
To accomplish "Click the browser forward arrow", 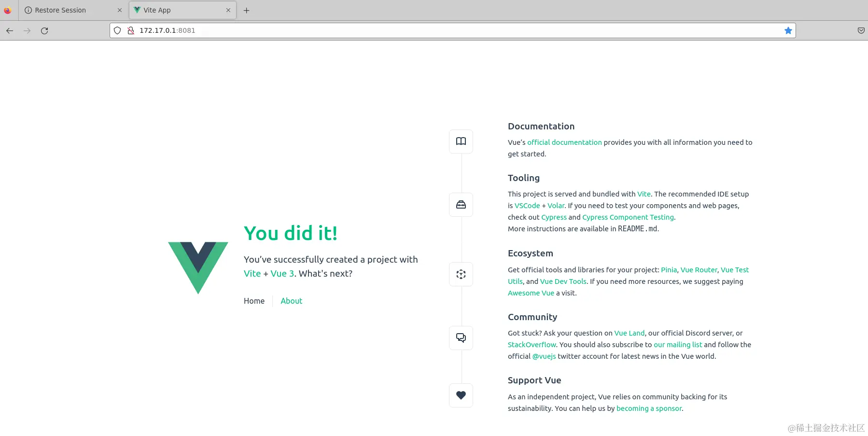I will (27, 30).
